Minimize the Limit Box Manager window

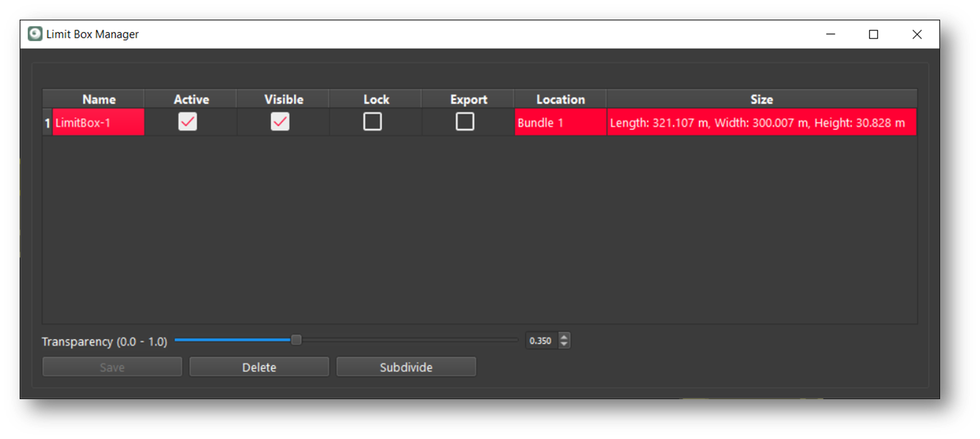[830, 34]
